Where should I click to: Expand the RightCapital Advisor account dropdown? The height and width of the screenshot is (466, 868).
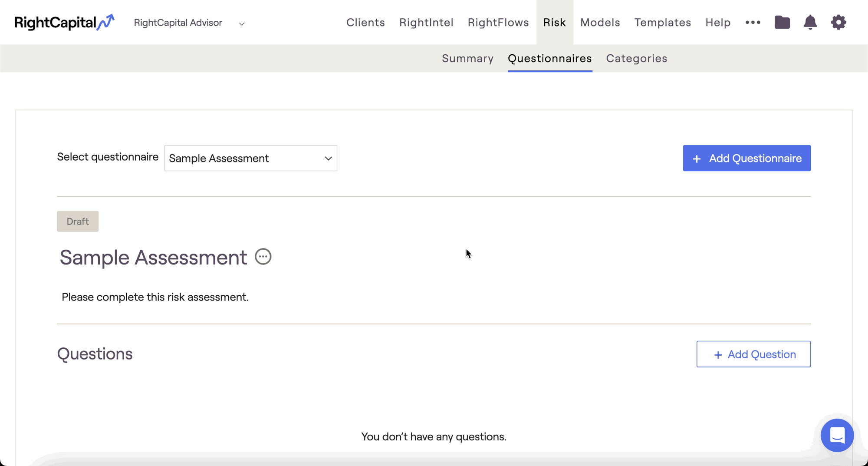tap(189, 23)
